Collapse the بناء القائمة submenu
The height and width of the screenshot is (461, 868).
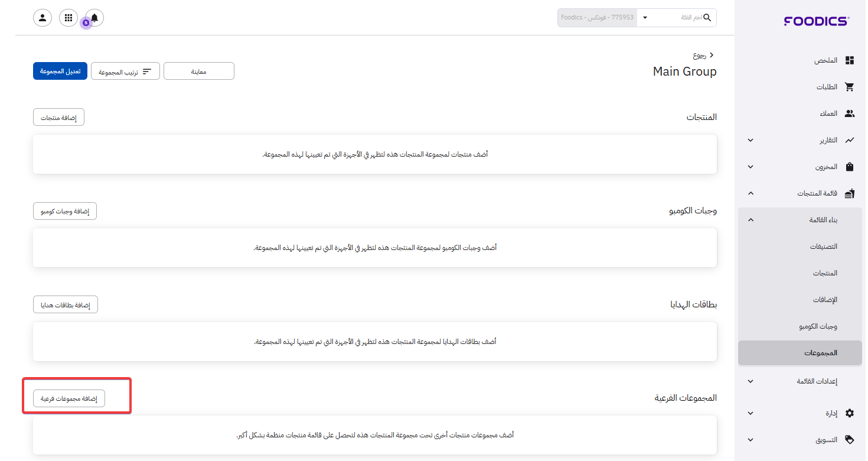pos(750,220)
